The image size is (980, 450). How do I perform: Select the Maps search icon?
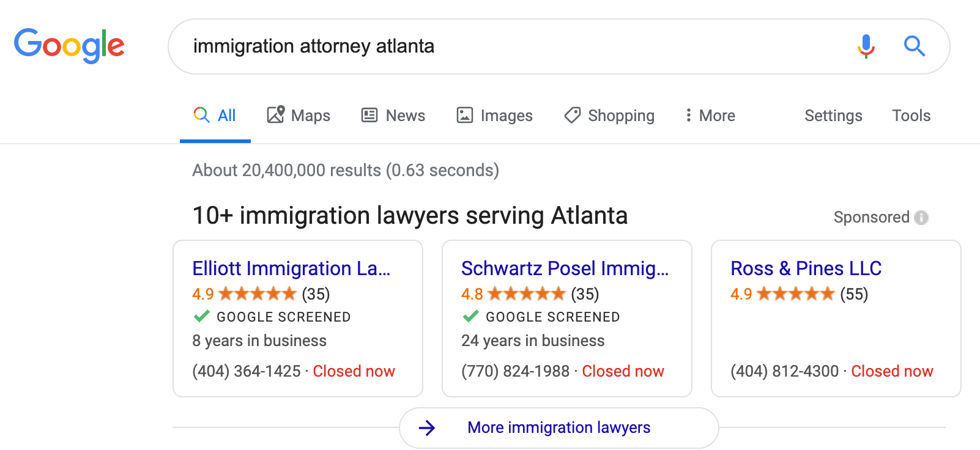tap(277, 115)
